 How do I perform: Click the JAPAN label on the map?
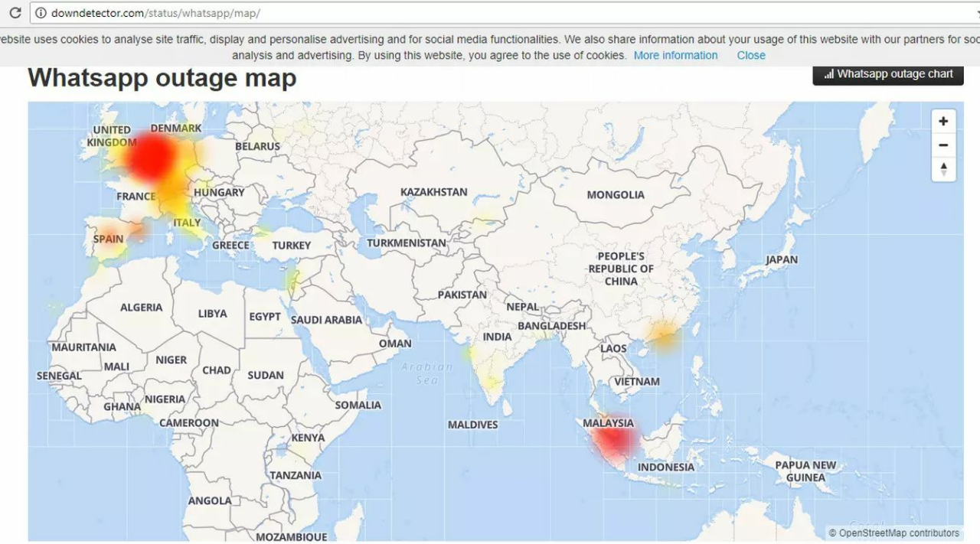(782, 260)
